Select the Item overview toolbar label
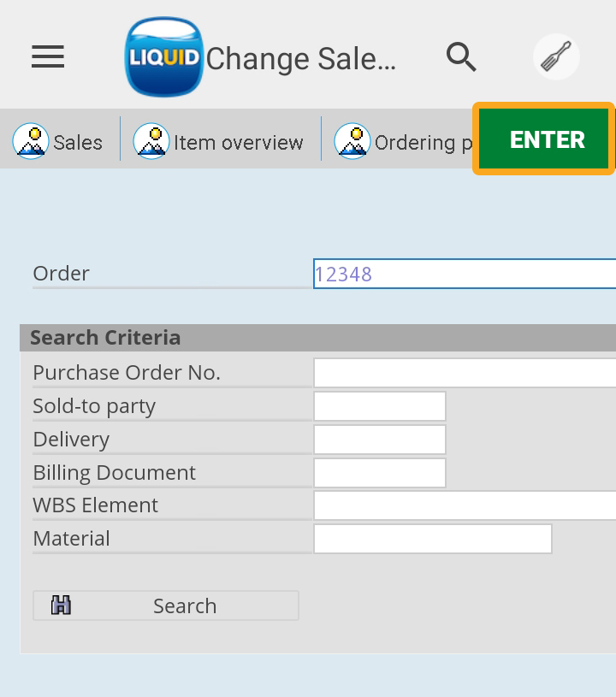This screenshot has width=616, height=697. click(x=239, y=143)
